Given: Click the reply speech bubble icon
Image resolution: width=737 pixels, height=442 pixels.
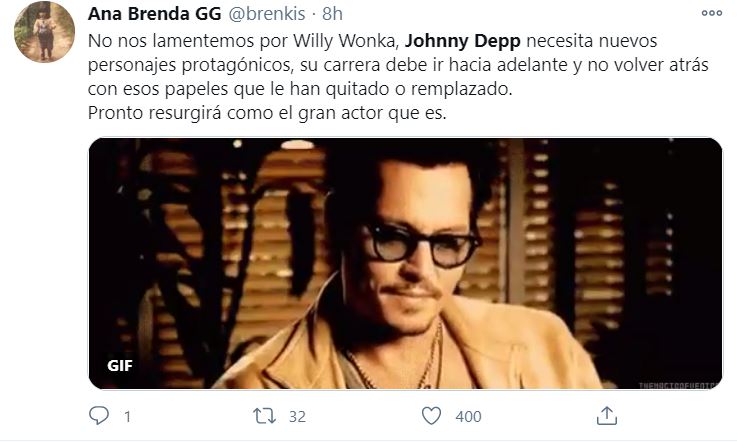Looking at the screenshot, I should (99, 416).
